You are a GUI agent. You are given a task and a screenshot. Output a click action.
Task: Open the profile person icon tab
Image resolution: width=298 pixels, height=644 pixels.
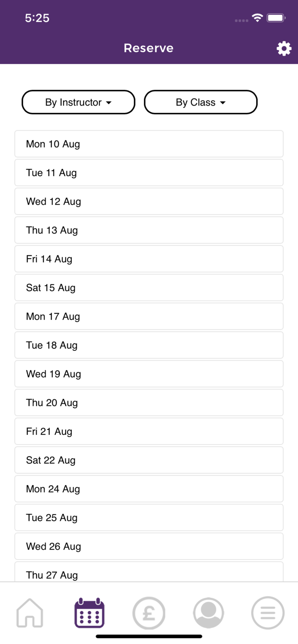coord(208,613)
